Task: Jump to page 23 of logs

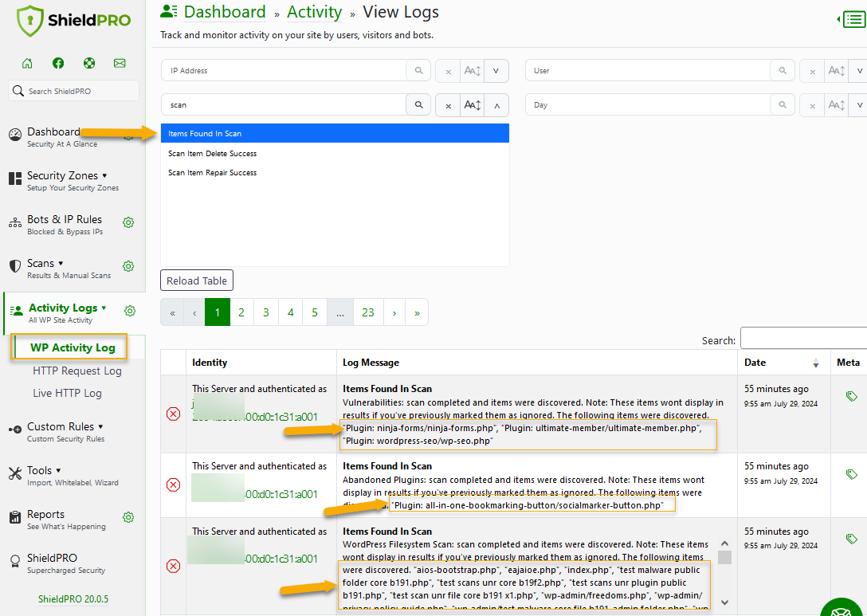Action: tap(368, 312)
